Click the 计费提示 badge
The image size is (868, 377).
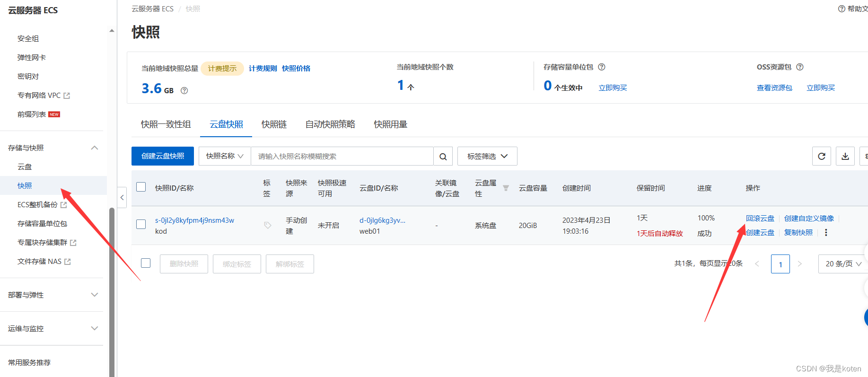pyautogui.click(x=222, y=69)
